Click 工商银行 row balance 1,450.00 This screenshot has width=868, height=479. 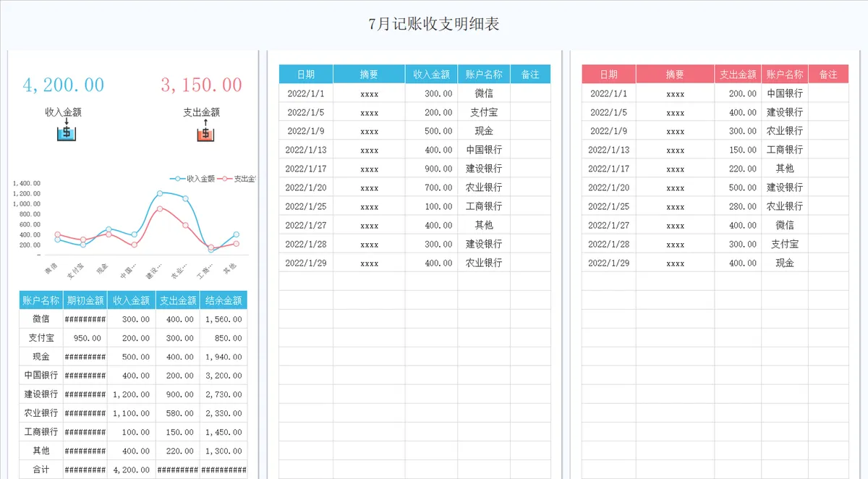(224, 432)
